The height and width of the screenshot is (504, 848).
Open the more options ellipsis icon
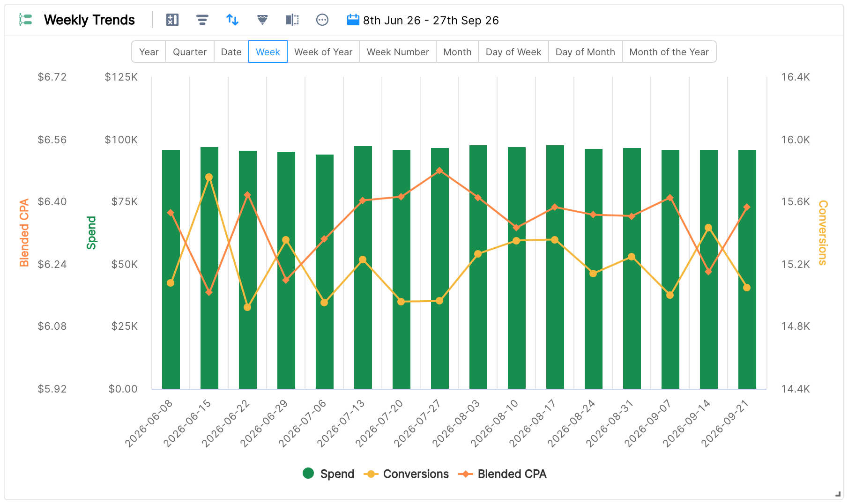tap(322, 20)
